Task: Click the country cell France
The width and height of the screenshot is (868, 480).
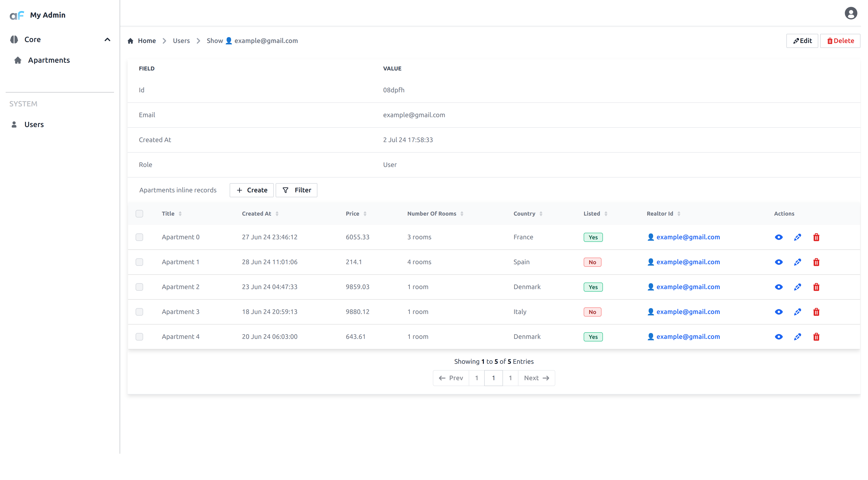Action: click(523, 237)
